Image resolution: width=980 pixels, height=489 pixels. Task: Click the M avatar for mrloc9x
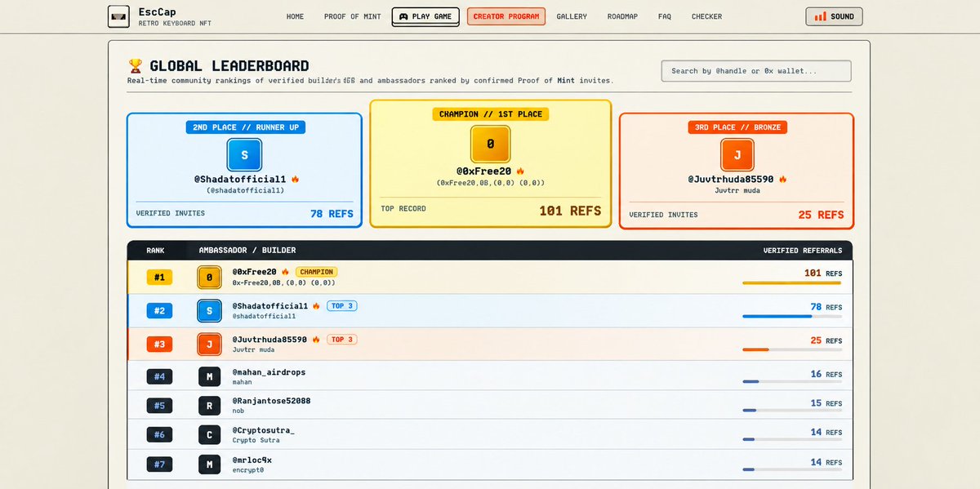coord(209,465)
